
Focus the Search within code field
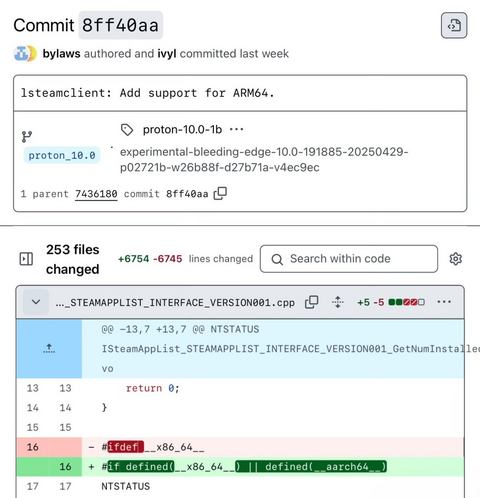point(349,259)
